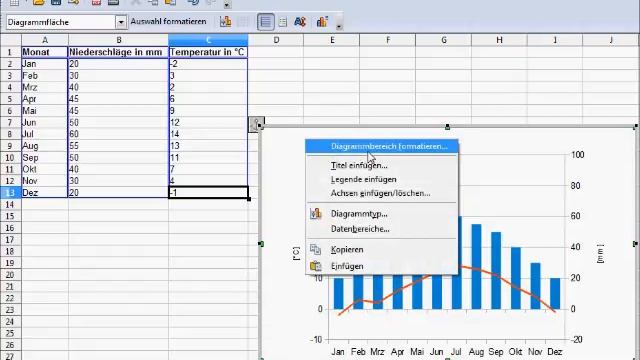Select row header 20

click(10, 274)
